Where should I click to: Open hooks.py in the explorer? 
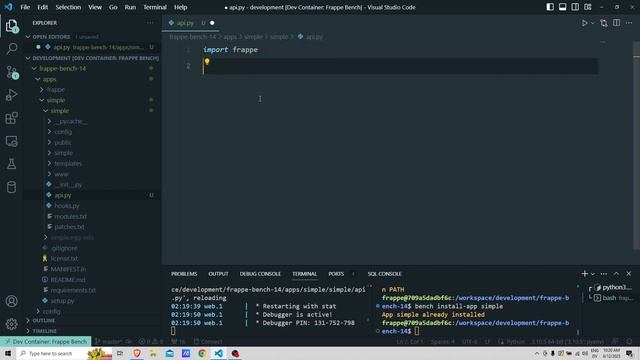pyautogui.click(x=67, y=206)
